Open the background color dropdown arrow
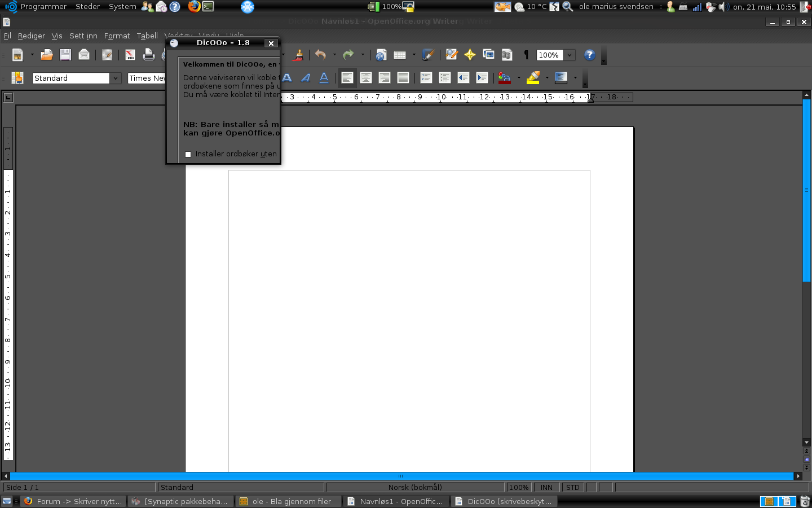Image resolution: width=812 pixels, height=508 pixels. pos(575,78)
